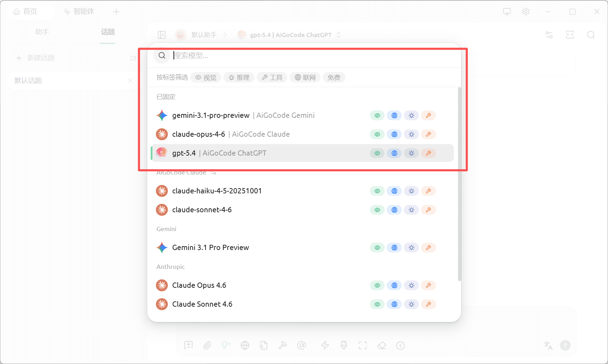Viewport: 608px width, 364px height.
Task: Click the vision eye tag on gemini-3.1-pro-preview row
Action: (x=377, y=115)
